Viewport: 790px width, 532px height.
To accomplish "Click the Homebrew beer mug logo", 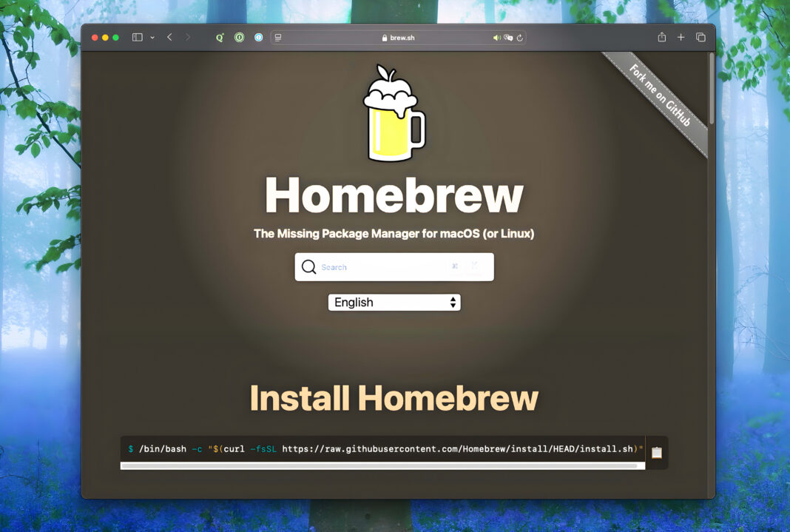I will [x=394, y=113].
